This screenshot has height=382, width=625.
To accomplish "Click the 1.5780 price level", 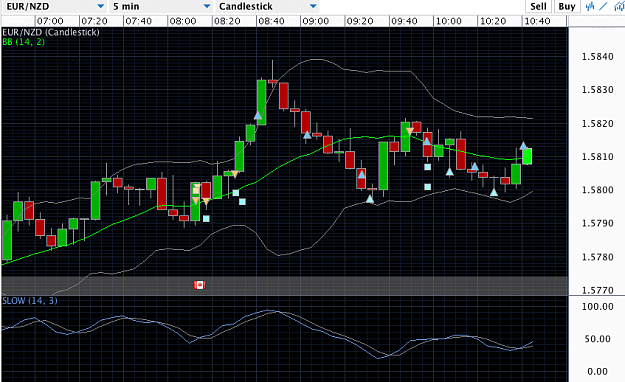I will coord(597,257).
